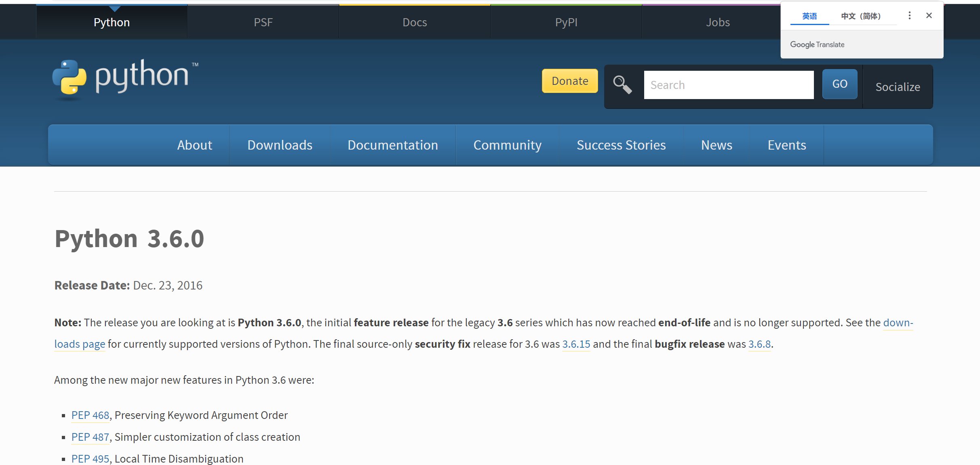
Task: Open the Success Stories menu
Action: [621, 145]
